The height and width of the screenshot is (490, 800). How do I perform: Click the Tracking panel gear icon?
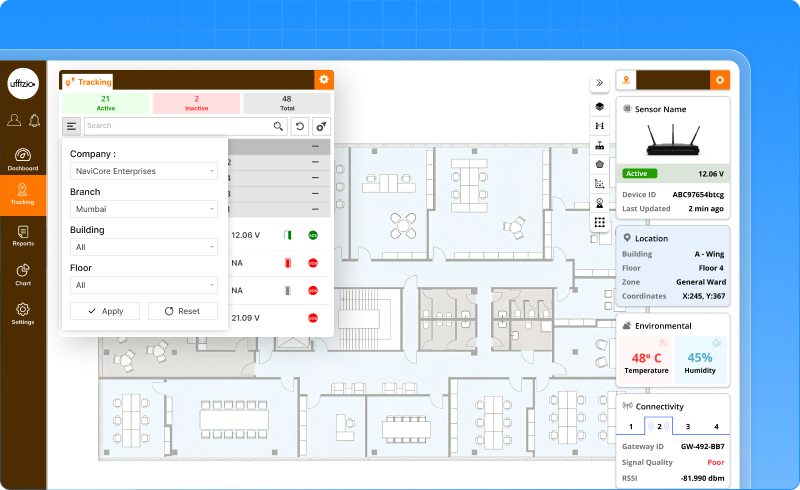[x=323, y=80]
